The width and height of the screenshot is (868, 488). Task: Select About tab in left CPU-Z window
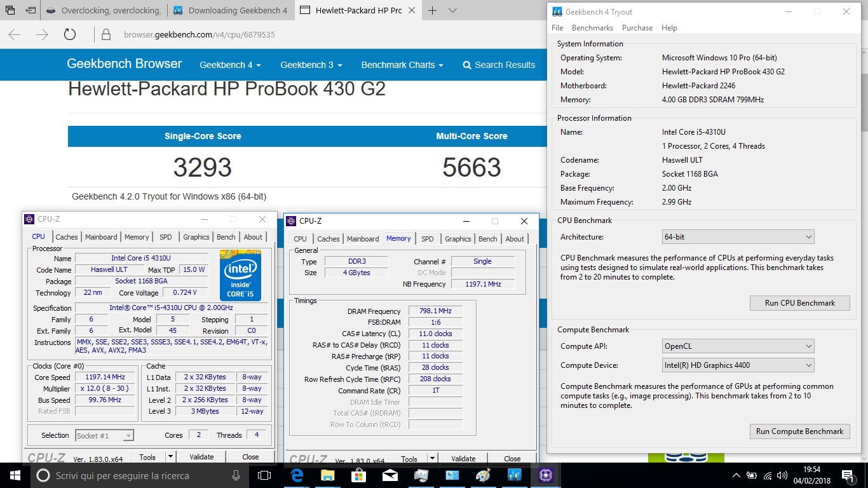253,237
